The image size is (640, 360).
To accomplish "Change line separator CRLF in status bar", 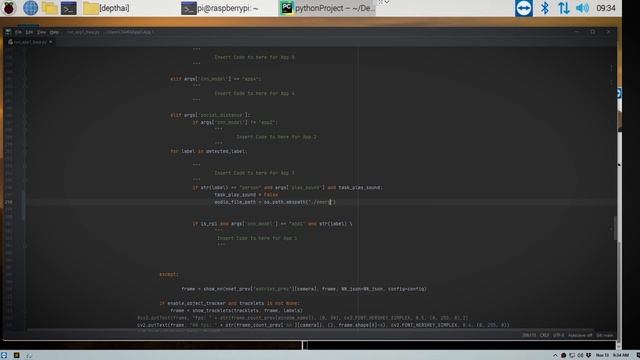I will tap(544, 335).
